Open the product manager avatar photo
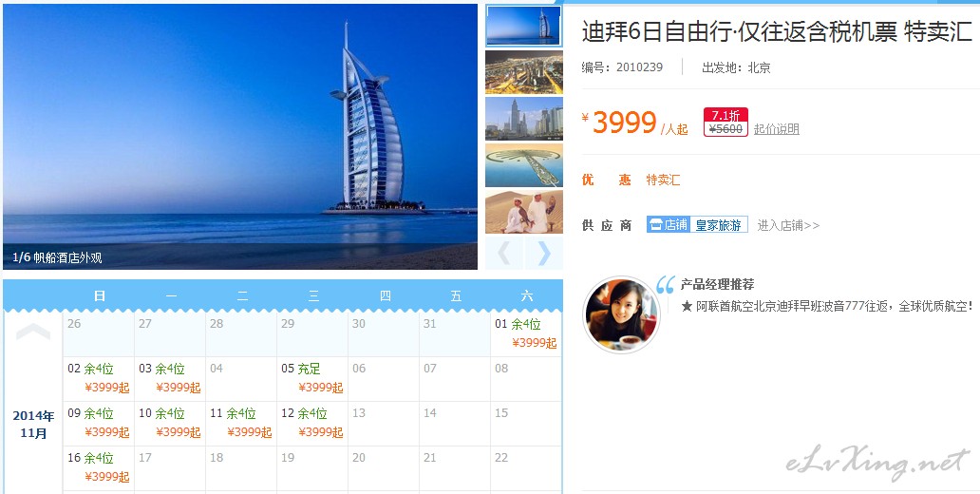Screen dimensions: 980x494 621,315
